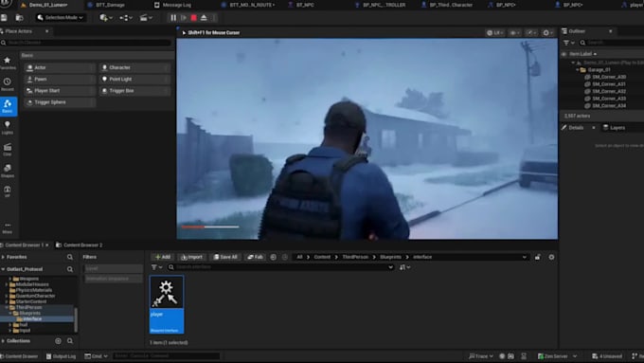Click Save All in Content Browser
The height and width of the screenshot is (363, 644).
pyautogui.click(x=225, y=257)
